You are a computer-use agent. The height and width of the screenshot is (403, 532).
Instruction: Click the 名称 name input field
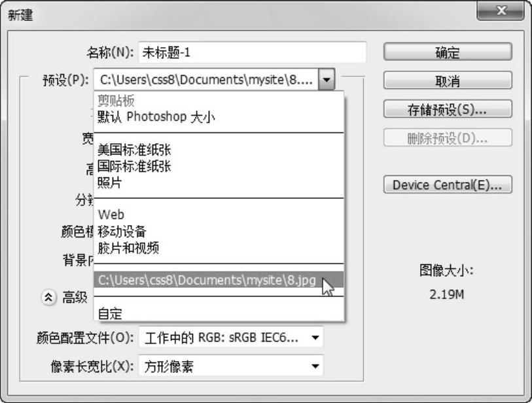pos(253,52)
